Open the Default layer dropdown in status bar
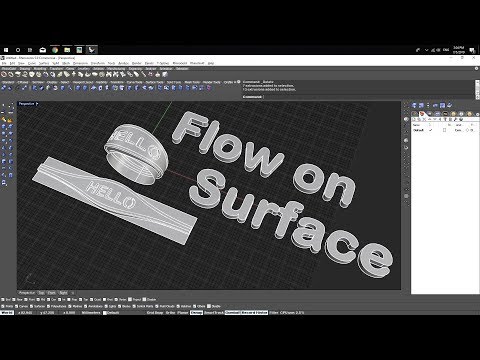 [x=112, y=313]
